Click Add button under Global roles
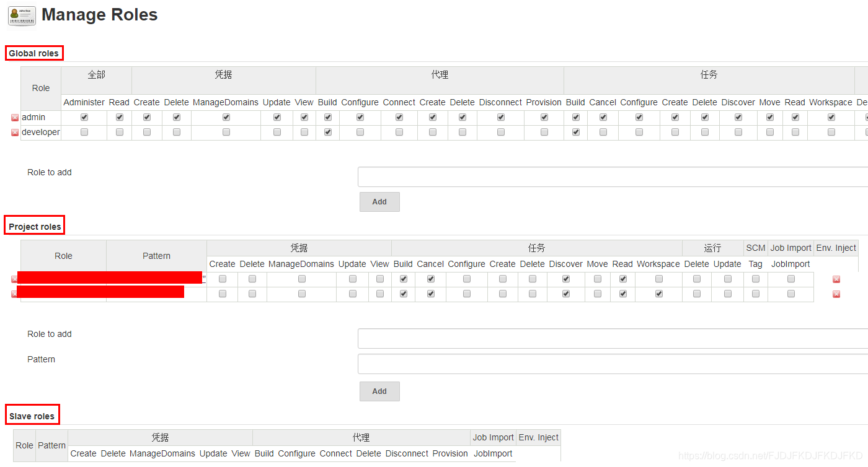Image resolution: width=868 pixels, height=467 pixels. click(379, 202)
